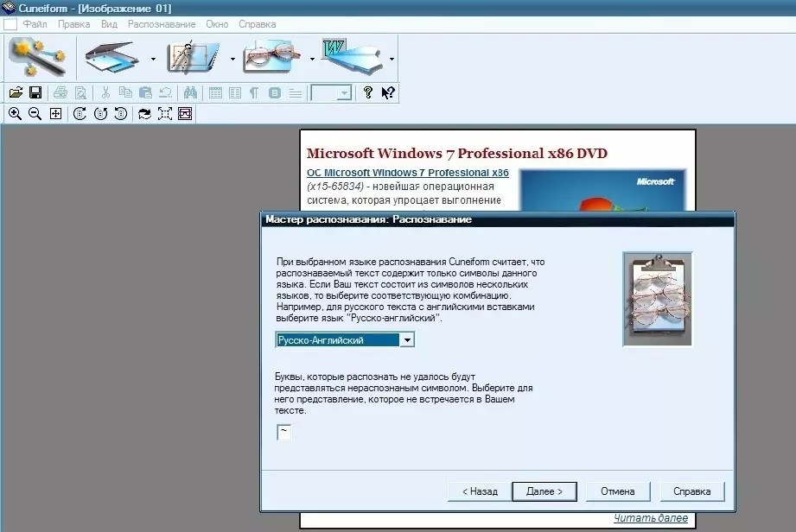
Task: Click the undo arrow icon
Action: [x=165, y=92]
